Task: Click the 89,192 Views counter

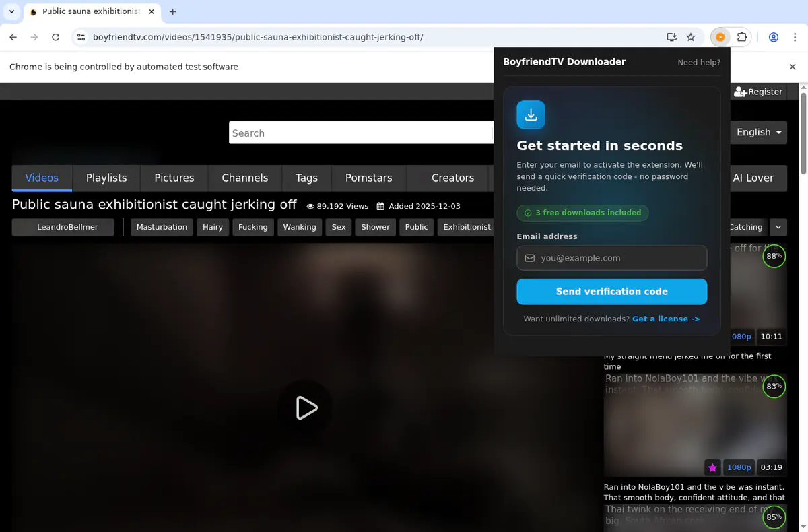Action: (337, 206)
